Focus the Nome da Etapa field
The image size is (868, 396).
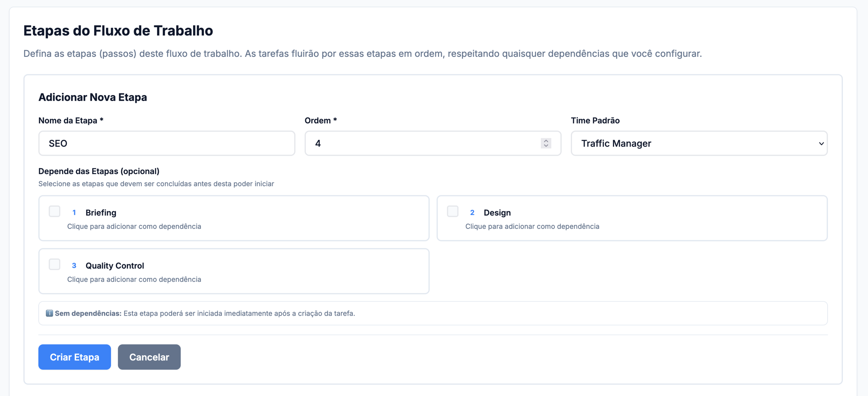[x=167, y=143]
